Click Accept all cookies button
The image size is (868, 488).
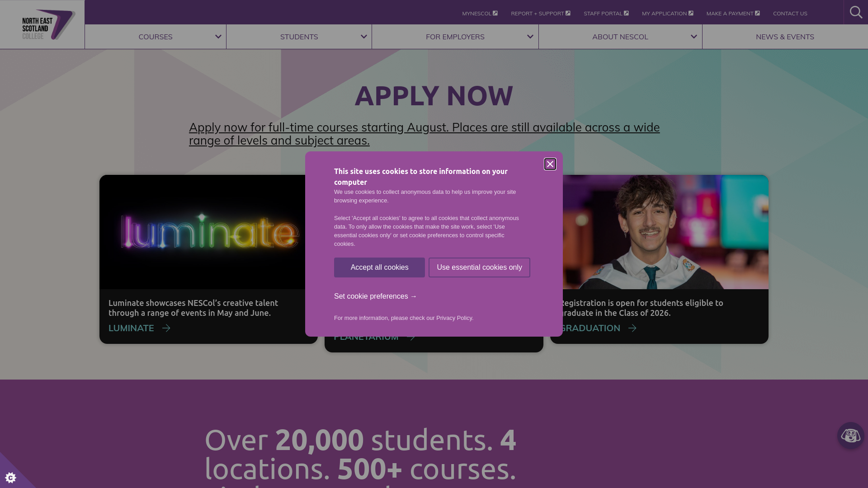click(x=379, y=267)
